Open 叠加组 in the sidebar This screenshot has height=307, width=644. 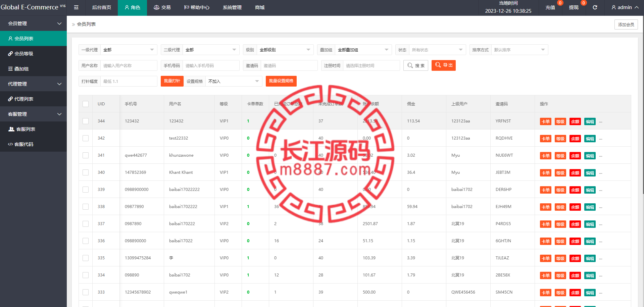[x=33, y=69]
